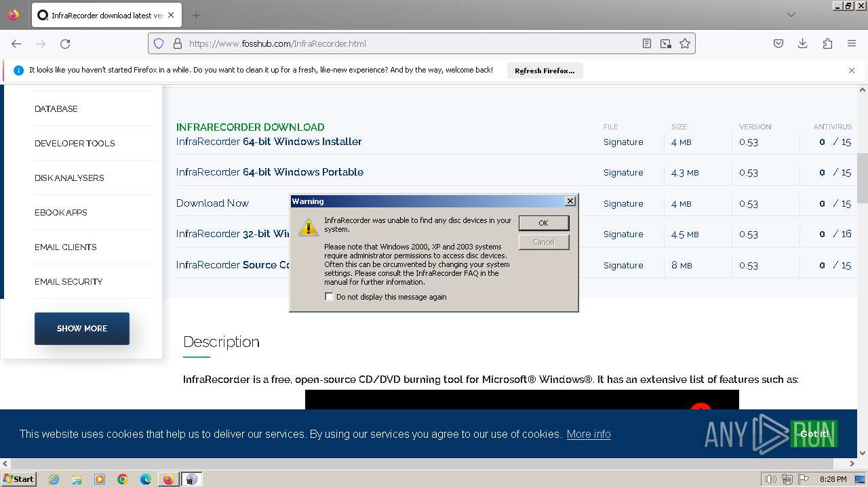
Task: Open File Explorer from taskbar
Action: (x=77, y=479)
